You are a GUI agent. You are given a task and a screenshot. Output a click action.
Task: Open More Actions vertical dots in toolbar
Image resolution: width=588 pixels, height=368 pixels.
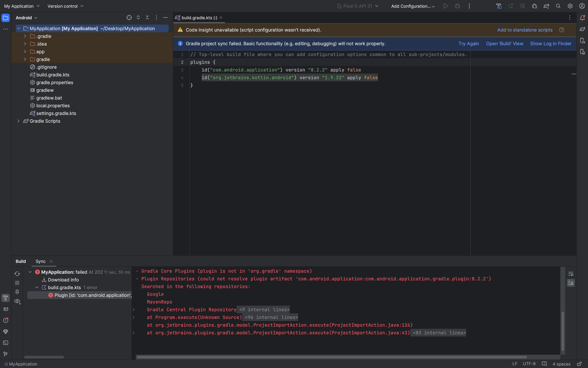[469, 6]
